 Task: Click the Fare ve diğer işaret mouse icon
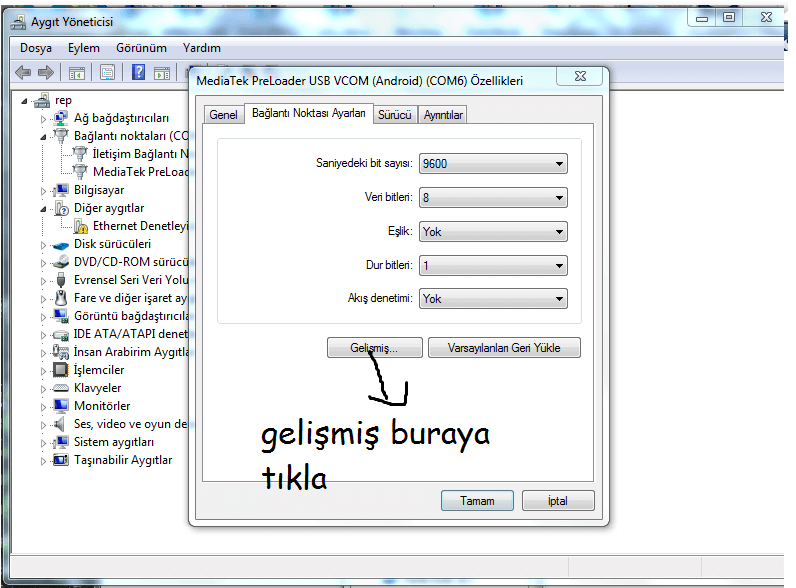[61, 298]
